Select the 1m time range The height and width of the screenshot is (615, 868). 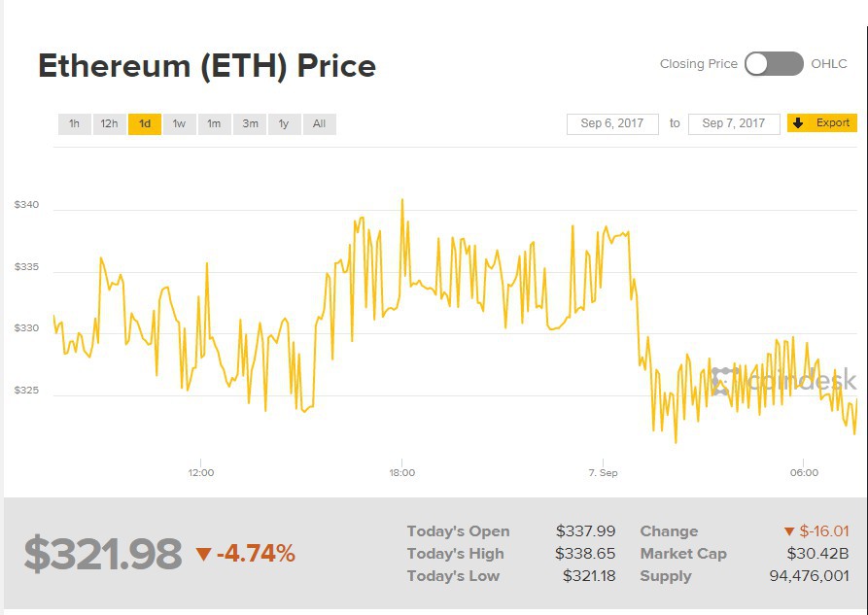tap(213, 124)
